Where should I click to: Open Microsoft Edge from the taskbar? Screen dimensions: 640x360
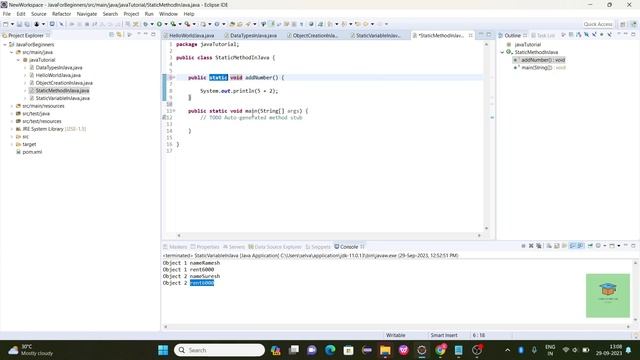point(330,350)
